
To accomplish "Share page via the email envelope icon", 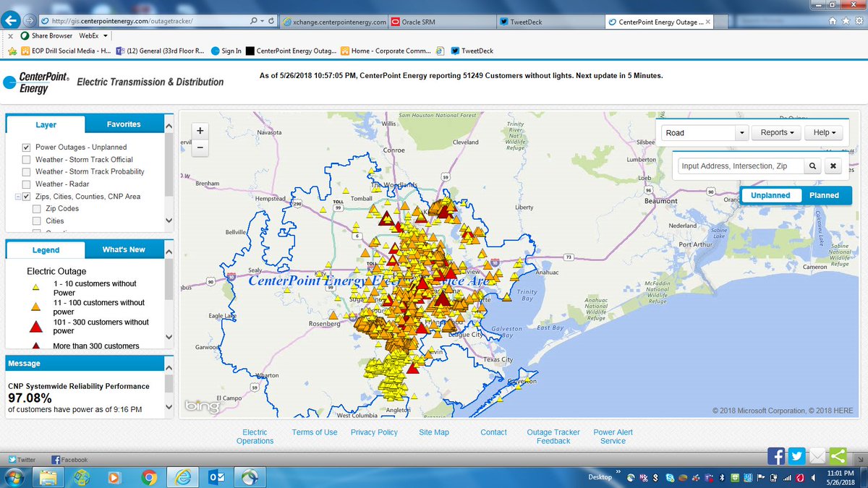I will pyautogui.click(x=817, y=456).
